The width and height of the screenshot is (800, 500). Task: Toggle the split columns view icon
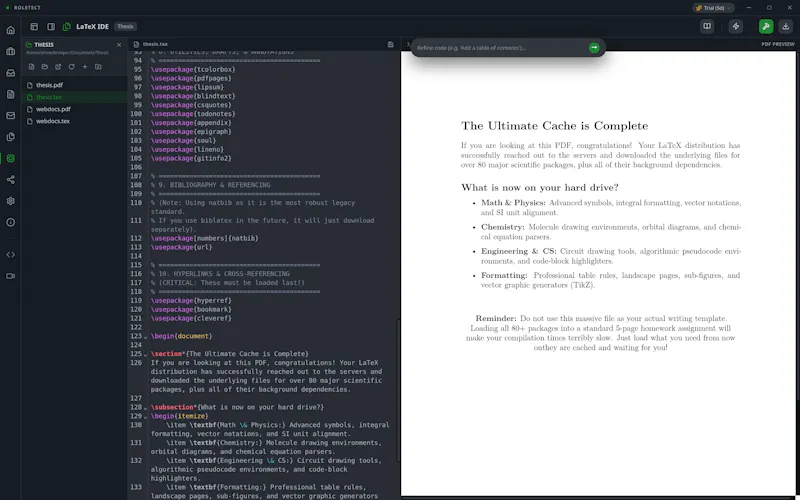pos(51,27)
